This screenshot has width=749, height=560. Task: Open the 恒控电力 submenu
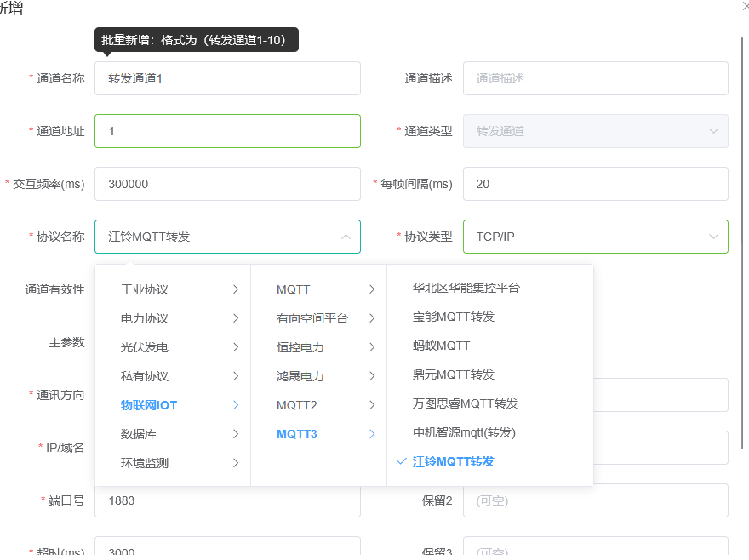tap(300, 347)
